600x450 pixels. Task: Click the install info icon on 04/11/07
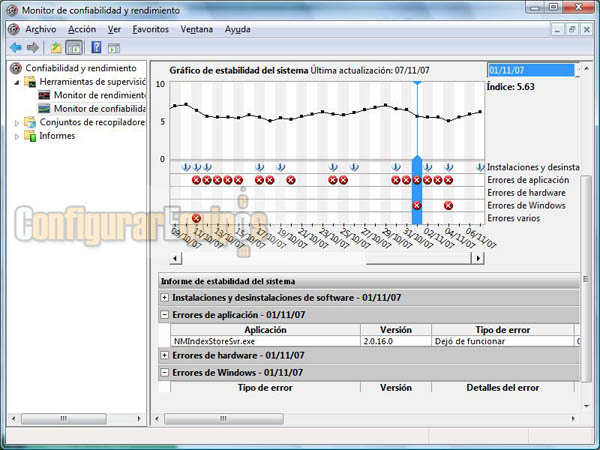(x=448, y=167)
